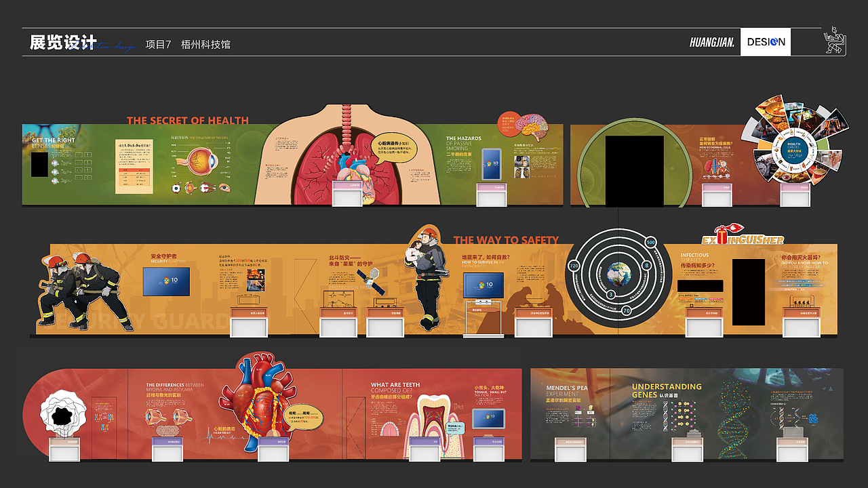Click the 安全守护者 heading
Viewport: 868px width, 488px height.
click(165, 257)
